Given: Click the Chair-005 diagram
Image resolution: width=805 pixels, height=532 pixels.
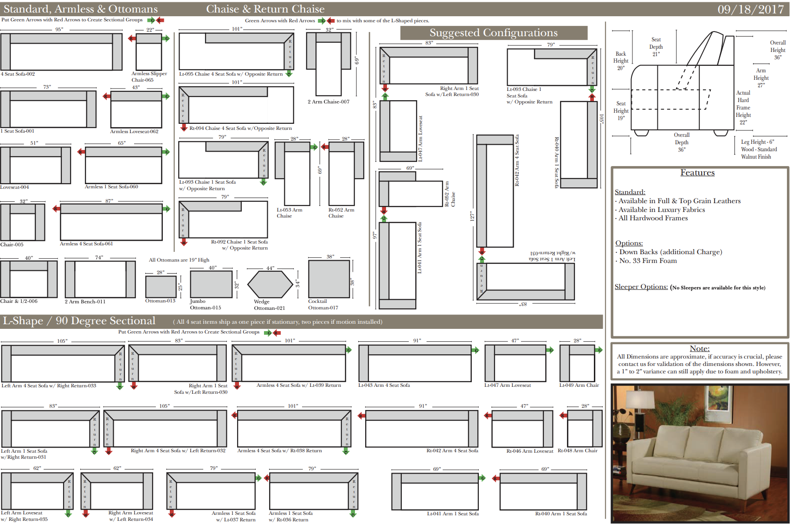Looking at the screenshot, I should (23, 222).
